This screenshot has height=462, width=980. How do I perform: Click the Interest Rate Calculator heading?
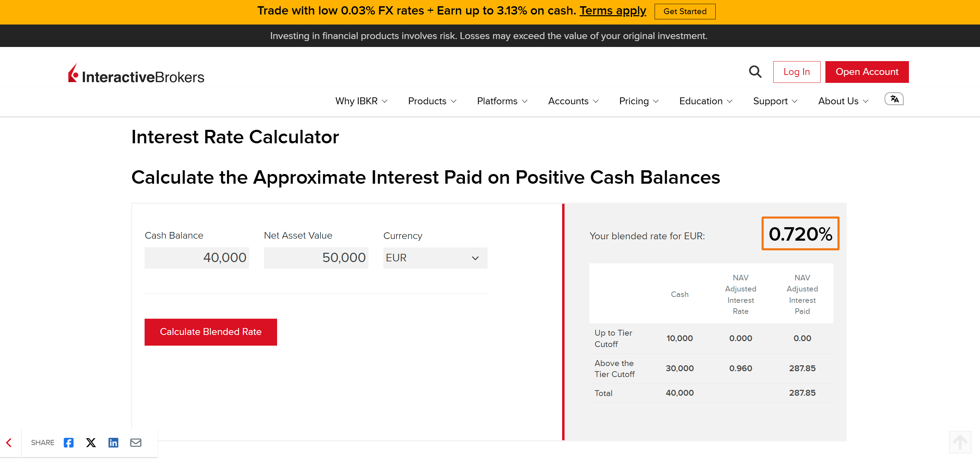pyautogui.click(x=235, y=137)
